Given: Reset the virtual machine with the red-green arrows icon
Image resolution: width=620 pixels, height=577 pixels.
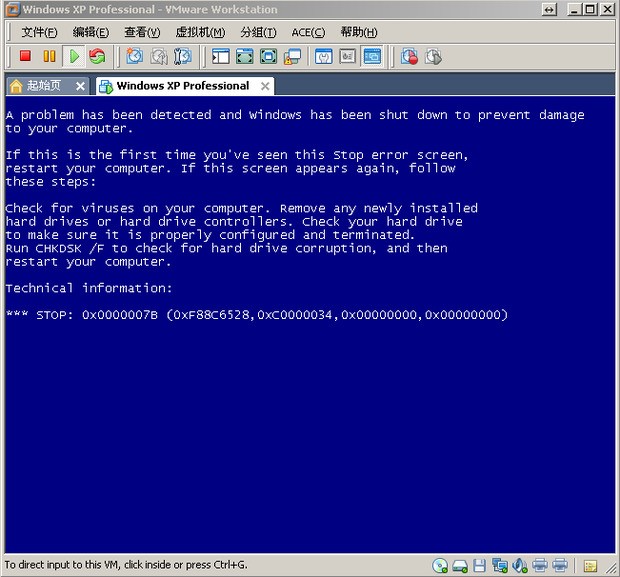Looking at the screenshot, I should (97, 56).
